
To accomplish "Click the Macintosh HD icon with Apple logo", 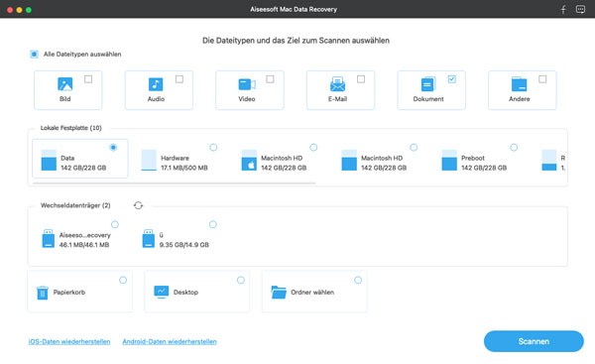I will (249, 160).
